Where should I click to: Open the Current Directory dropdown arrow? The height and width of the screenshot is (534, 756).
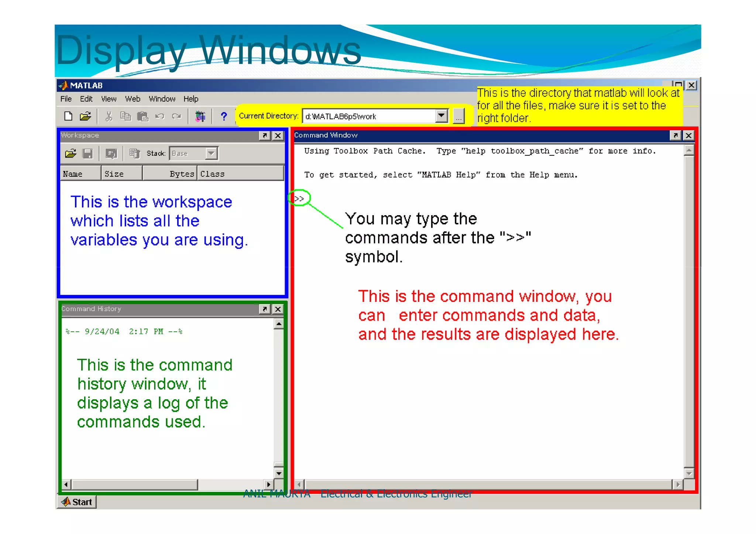click(441, 116)
